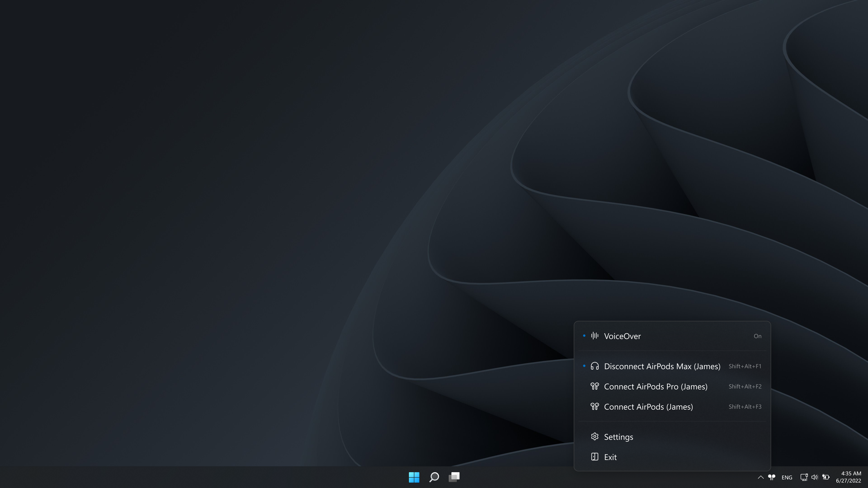
Task: Click the battery charging tray icon
Action: (826, 477)
